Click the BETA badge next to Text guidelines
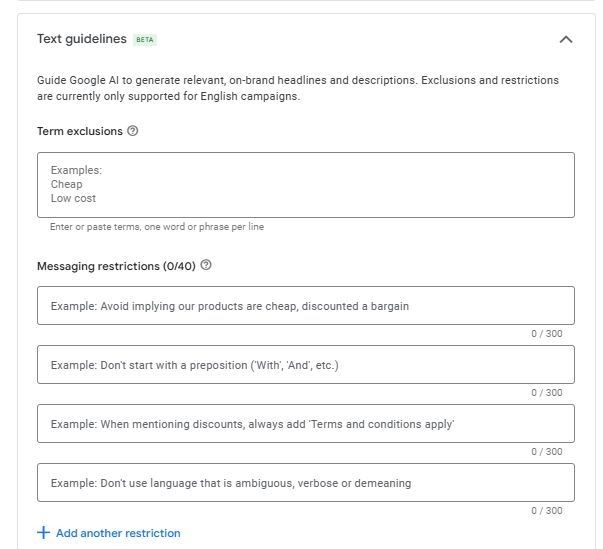This screenshot has width=603, height=549. (x=145, y=40)
